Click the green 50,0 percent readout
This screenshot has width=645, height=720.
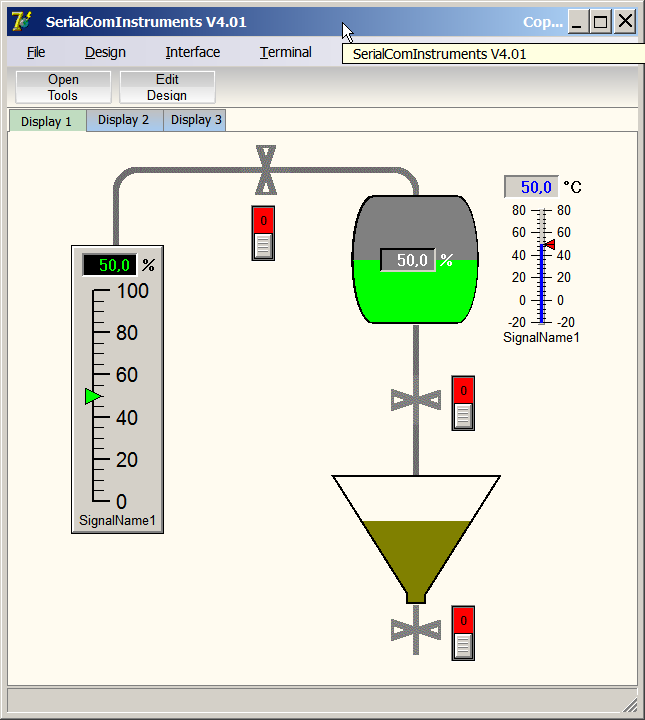point(110,265)
